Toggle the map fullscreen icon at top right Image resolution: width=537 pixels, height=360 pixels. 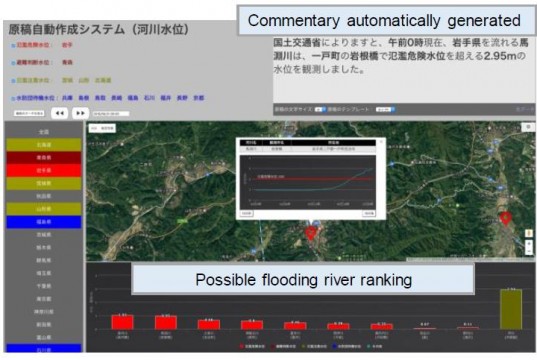528,127
